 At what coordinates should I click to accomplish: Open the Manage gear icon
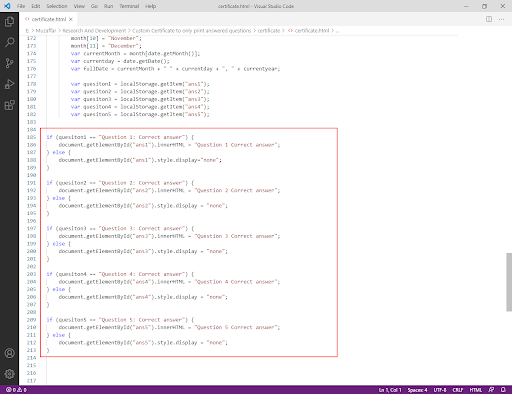9,374
